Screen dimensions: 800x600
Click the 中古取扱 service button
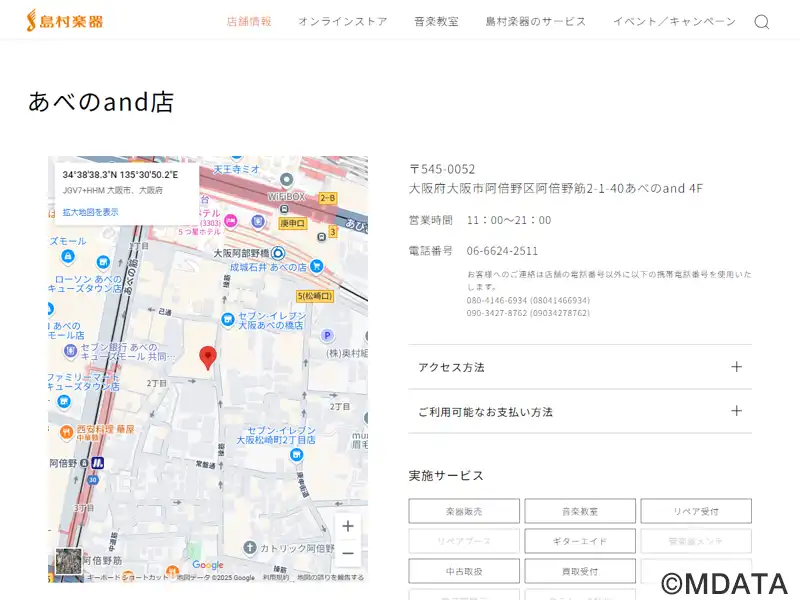tap(464, 571)
